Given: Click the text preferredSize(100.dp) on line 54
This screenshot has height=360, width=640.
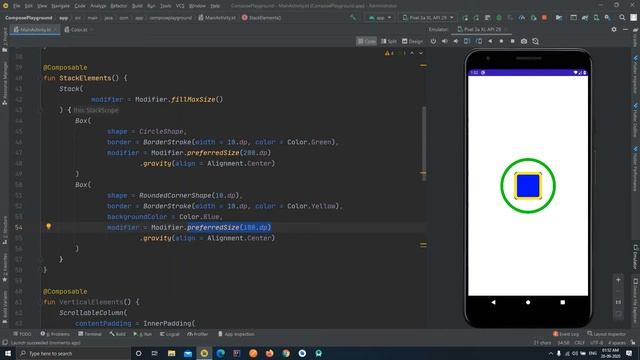Looking at the screenshot, I should tap(229, 227).
